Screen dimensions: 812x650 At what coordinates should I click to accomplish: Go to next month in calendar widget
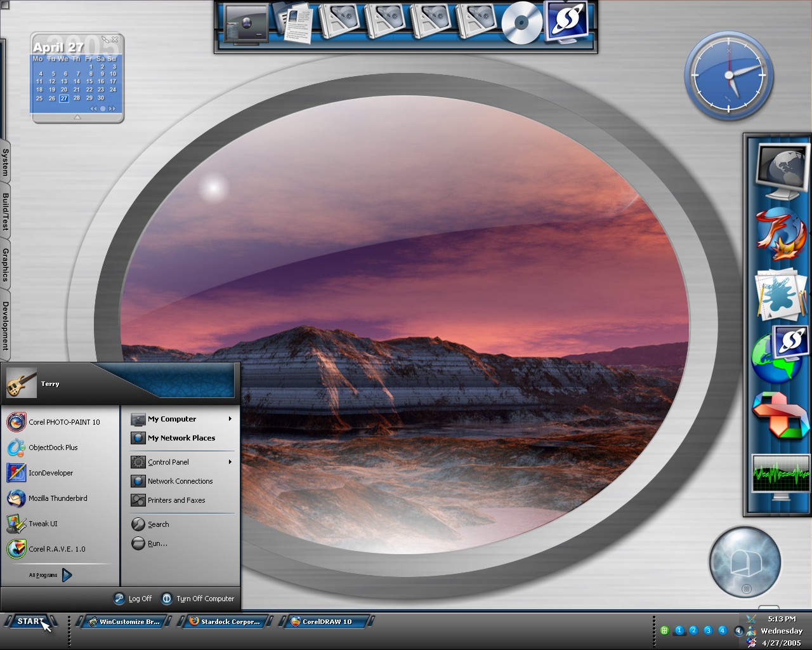point(112,109)
